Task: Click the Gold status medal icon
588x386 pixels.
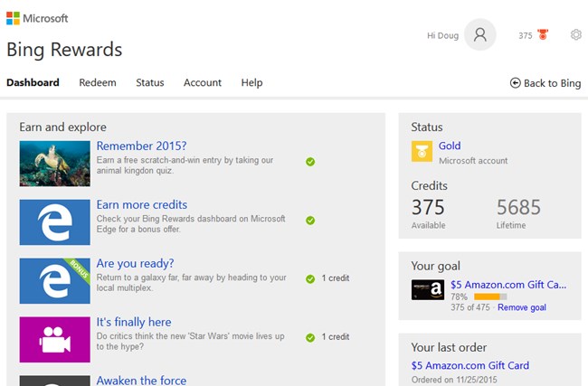Action: point(422,151)
